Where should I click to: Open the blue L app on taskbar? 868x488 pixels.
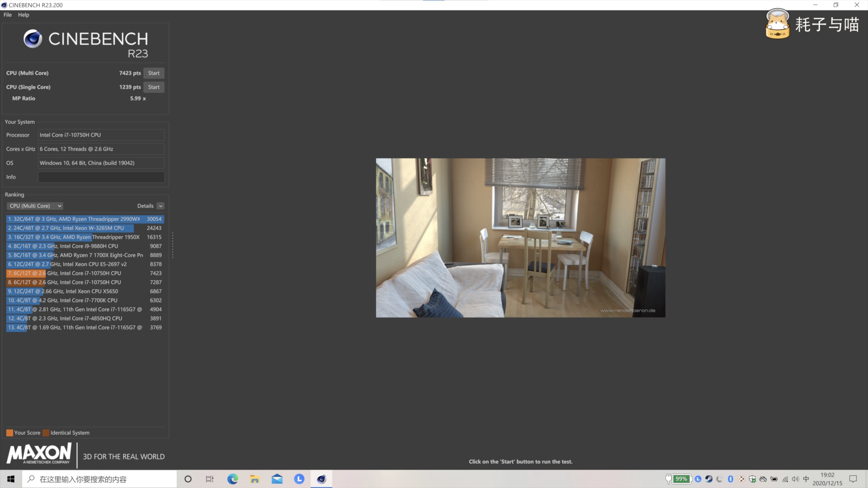click(x=299, y=479)
